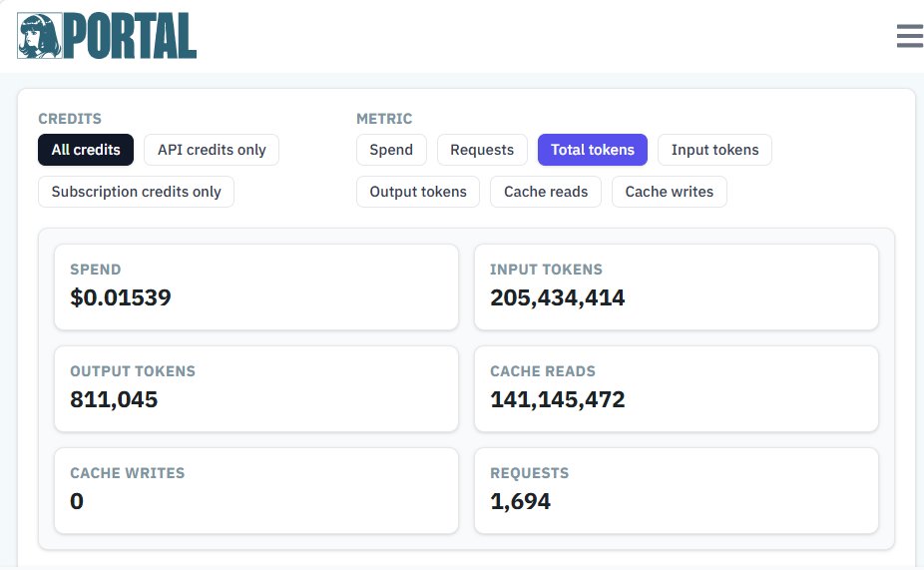Click the CACHE WRITES card label
This screenshot has height=570, width=924.
(128, 473)
